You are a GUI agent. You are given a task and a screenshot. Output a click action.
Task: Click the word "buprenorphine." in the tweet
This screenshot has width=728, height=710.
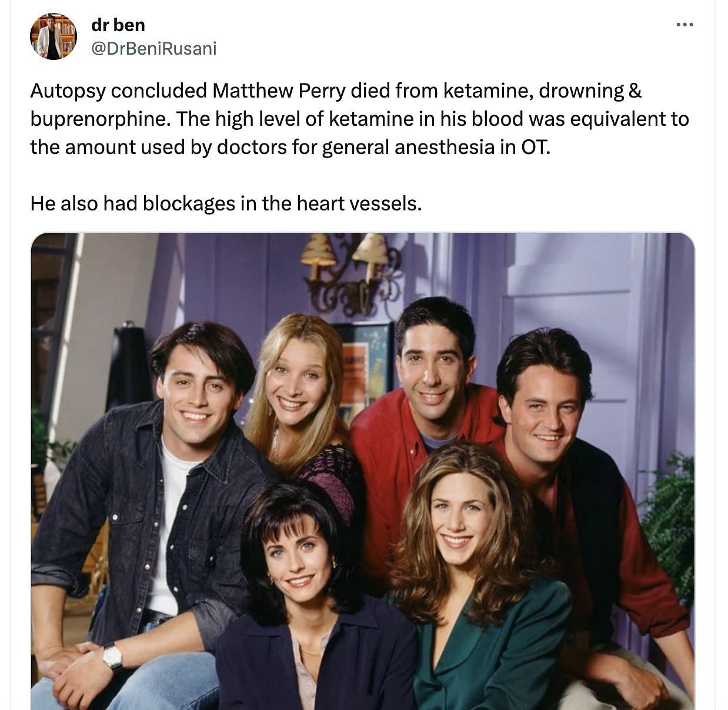101,119
